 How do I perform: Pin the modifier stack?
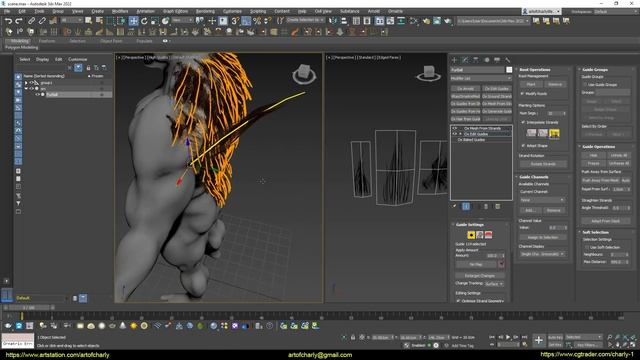click(x=454, y=207)
